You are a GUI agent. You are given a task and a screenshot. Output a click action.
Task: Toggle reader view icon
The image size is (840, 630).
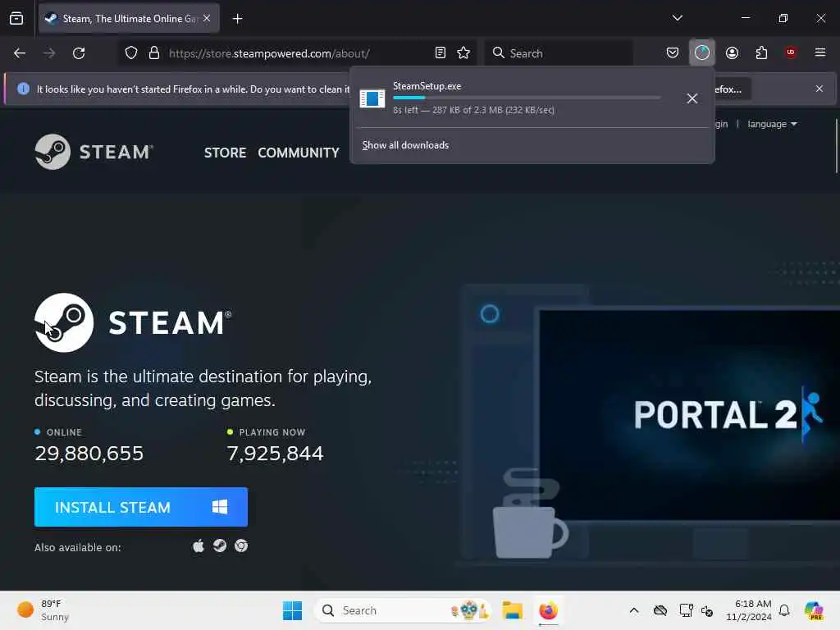[441, 52]
